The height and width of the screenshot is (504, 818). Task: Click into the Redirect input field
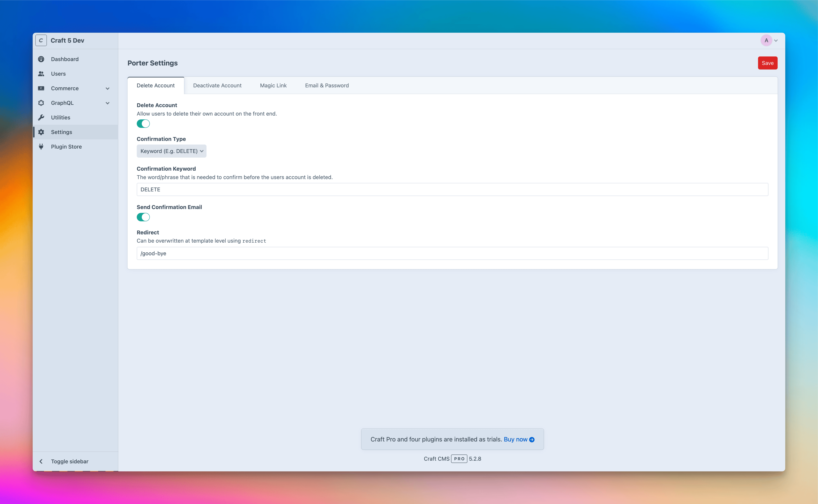coord(452,253)
